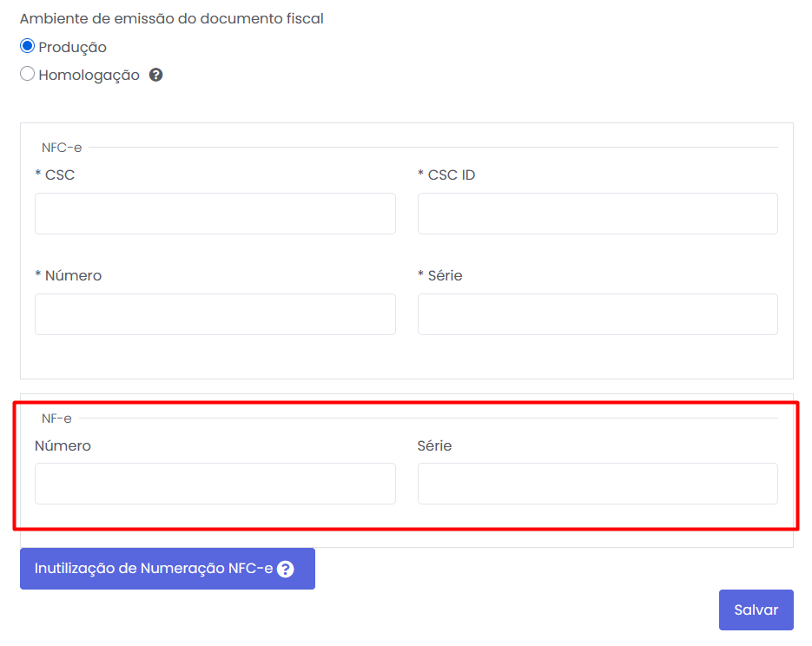Click the NF-e Série input field

point(597,484)
